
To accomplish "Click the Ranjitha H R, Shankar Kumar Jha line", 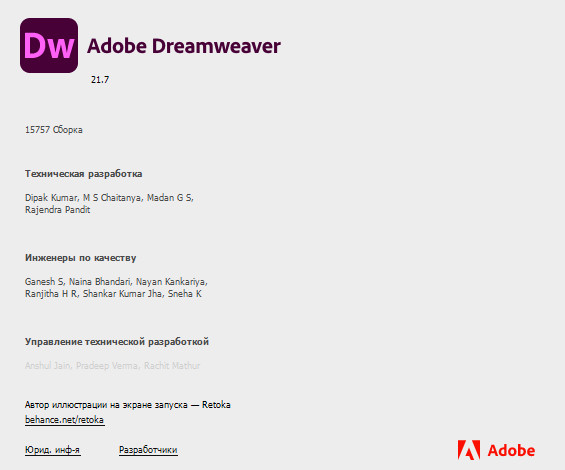I will 113,294.
